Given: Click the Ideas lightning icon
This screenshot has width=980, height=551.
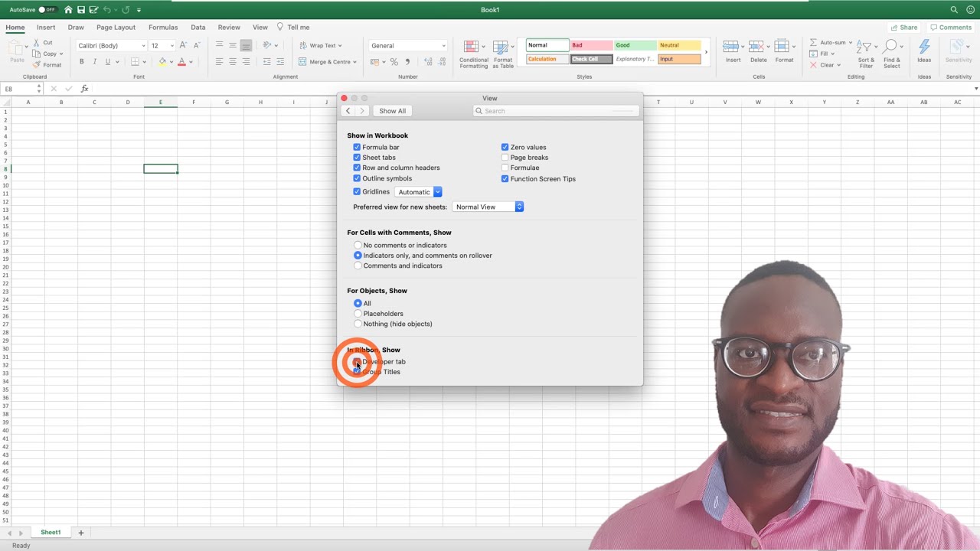Looking at the screenshot, I should pyautogui.click(x=924, y=48).
